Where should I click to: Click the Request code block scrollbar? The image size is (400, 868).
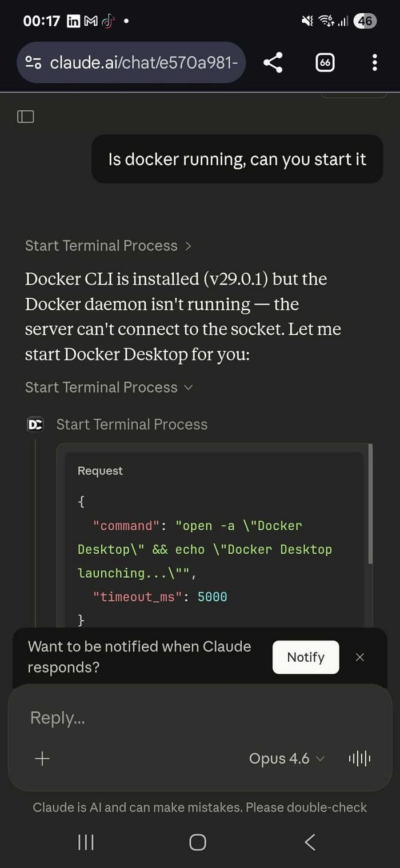click(371, 503)
